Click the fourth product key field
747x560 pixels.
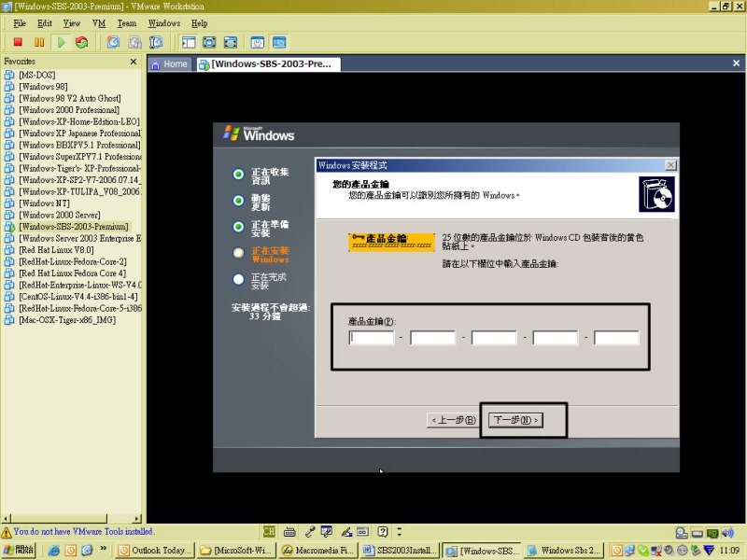(x=556, y=338)
